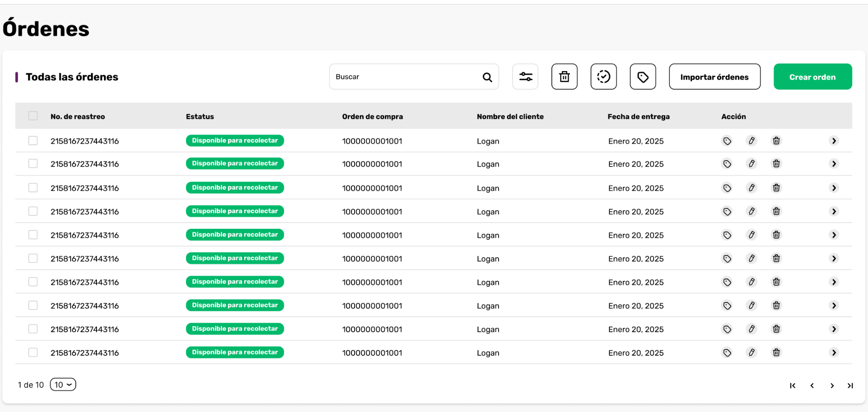Click the purchase order number in the seventh row
Screen dimensions: 868x412
pos(372,283)
